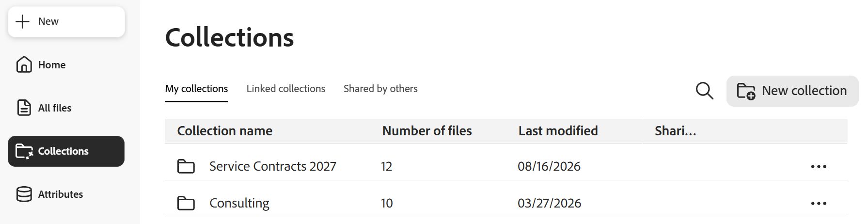Screen dimensions: 868x224
Task: Select the My collections tab
Action: (196, 89)
